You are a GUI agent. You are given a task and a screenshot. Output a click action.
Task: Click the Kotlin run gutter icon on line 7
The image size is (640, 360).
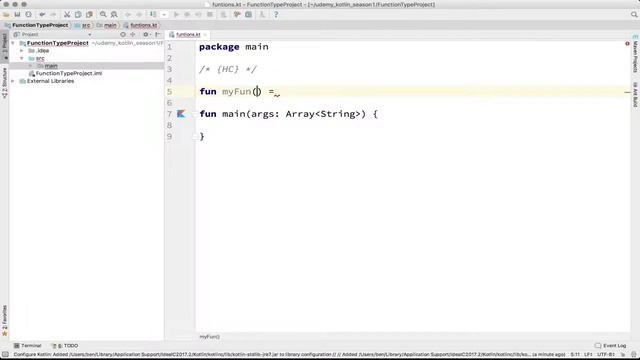click(x=181, y=114)
